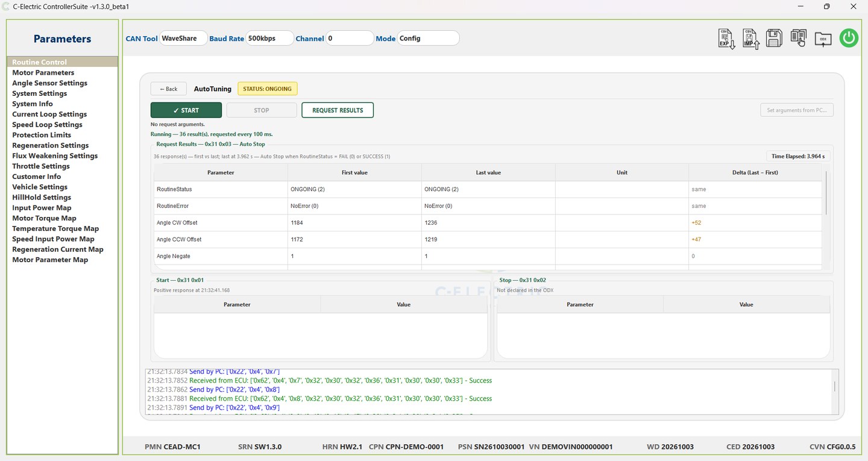
Task: Toggle the green power connection button
Action: click(849, 38)
